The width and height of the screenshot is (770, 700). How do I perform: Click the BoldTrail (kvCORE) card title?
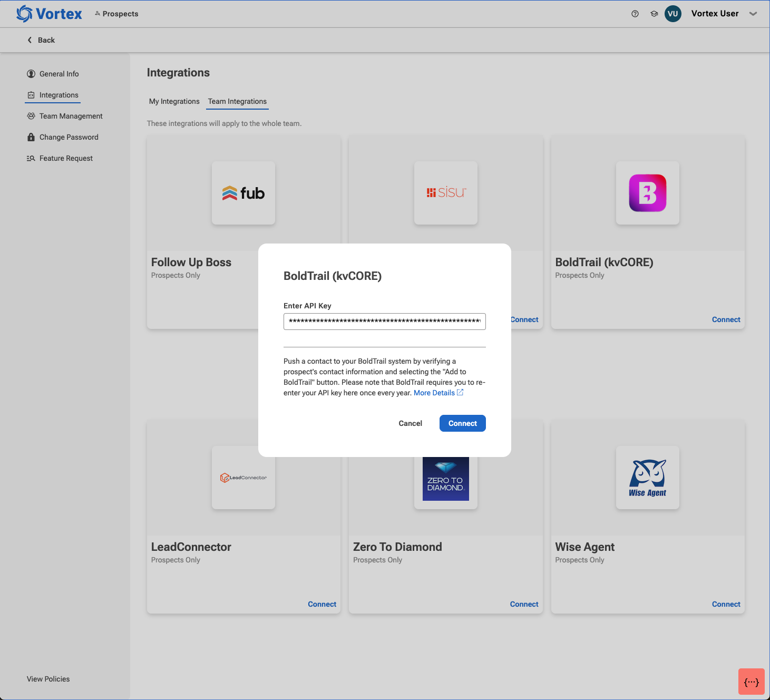click(605, 262)
